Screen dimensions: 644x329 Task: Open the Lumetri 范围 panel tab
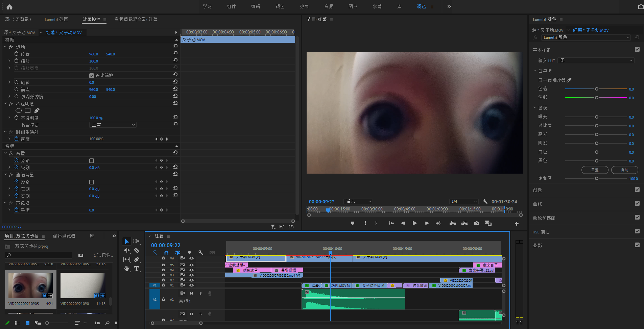coord(56,20)
